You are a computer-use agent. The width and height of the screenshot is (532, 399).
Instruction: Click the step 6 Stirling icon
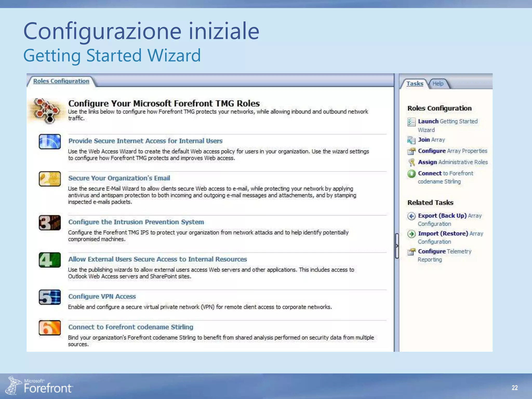(x=50, y=328)
